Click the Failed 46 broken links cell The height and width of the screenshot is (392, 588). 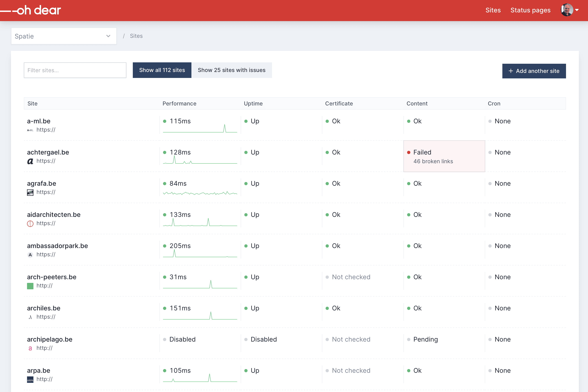point(444,156)
